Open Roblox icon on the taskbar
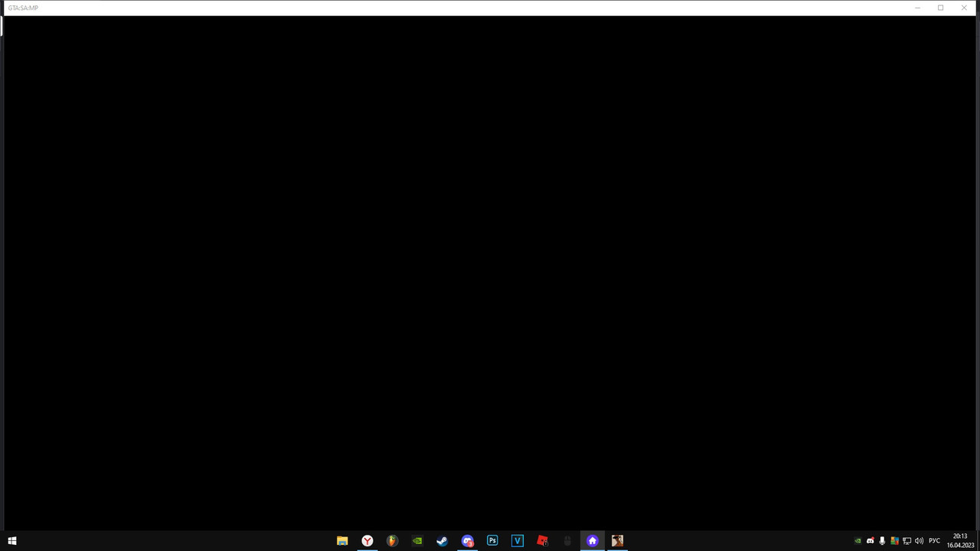The height and width of the screenshot is (551, 980). pos(542,540)
